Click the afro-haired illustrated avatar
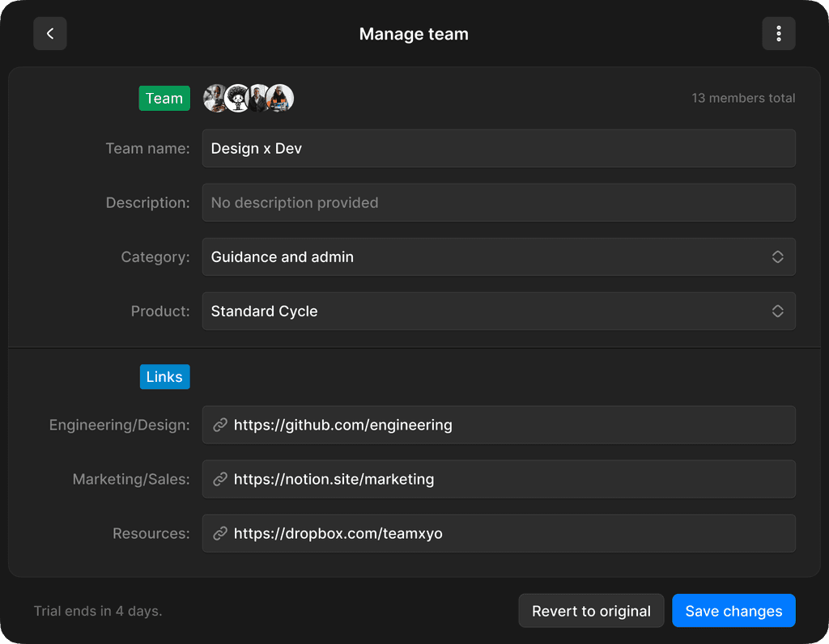Image resolution: width=829 pixels, height=644 pixels. tap(237, 98)
